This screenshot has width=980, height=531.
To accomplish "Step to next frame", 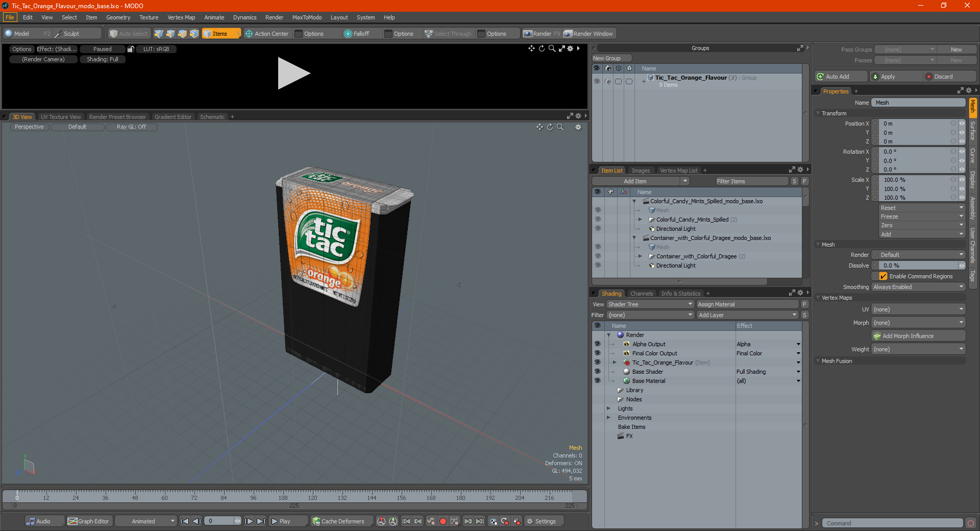I will coord(249,521).
